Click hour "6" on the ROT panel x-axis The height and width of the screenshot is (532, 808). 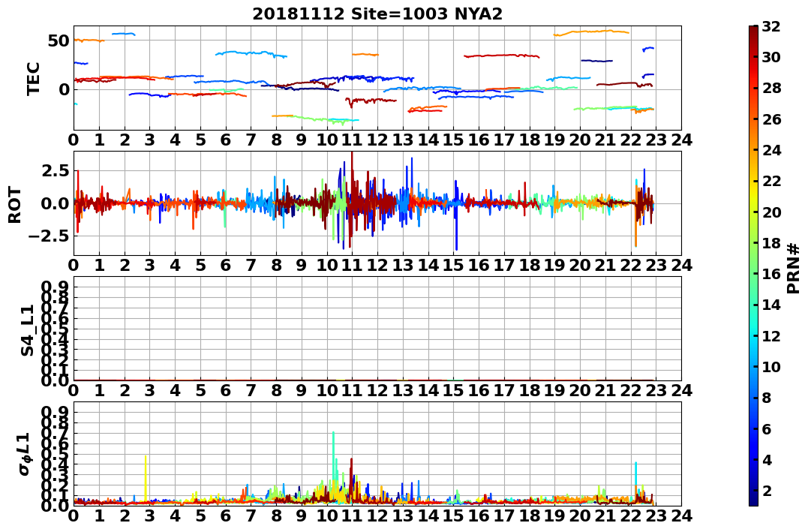pyautogui.click(x=226, y=265)
